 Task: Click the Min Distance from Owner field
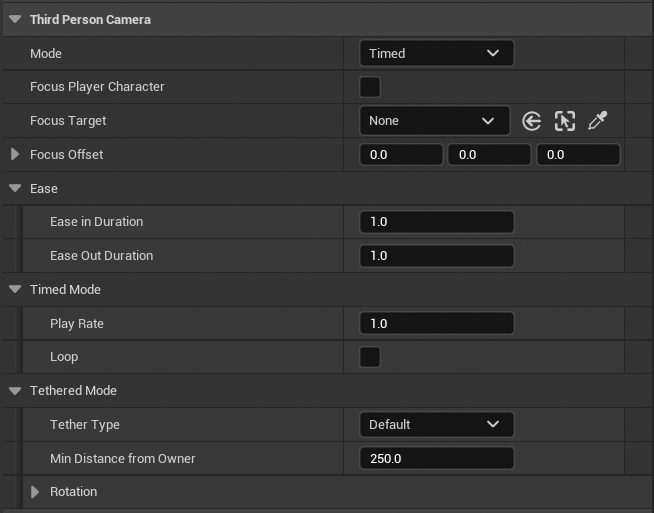436,459
